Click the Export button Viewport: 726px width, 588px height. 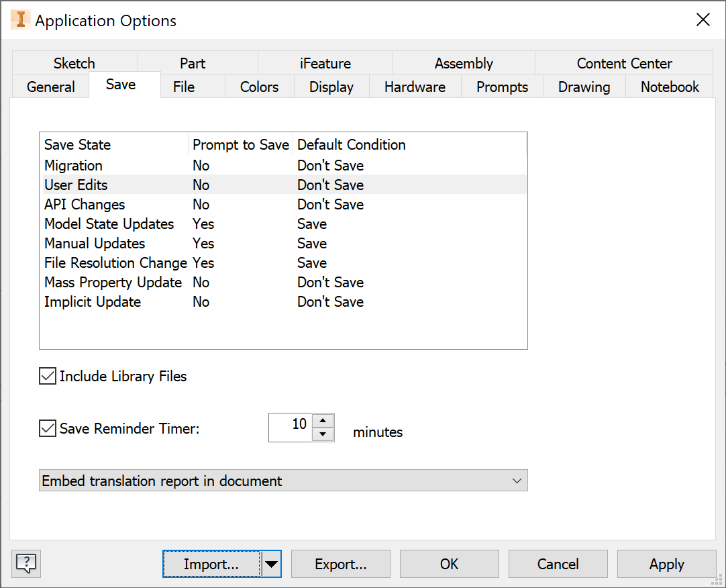[341, 565]
